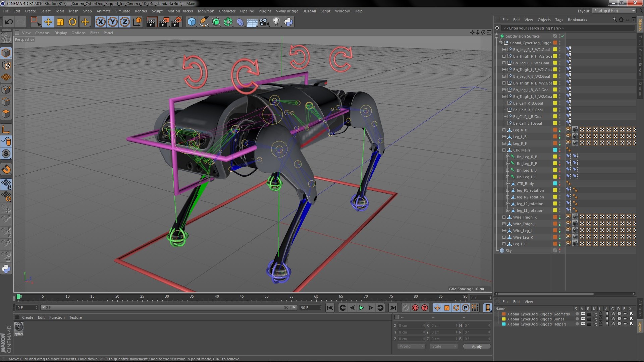Open material manager Texture menu
This screenshot has height=362, width=644.
(75, 317)
